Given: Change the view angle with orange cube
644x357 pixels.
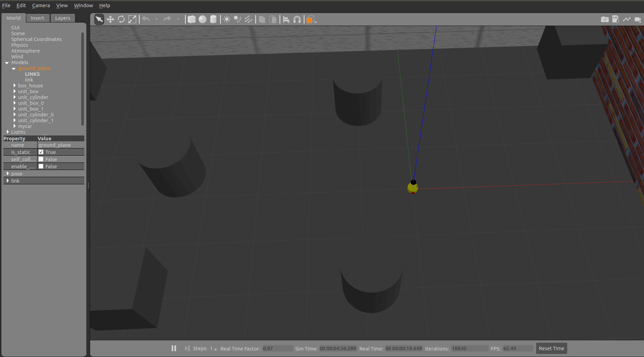Looking at the screenshot, I should point(311,20).
